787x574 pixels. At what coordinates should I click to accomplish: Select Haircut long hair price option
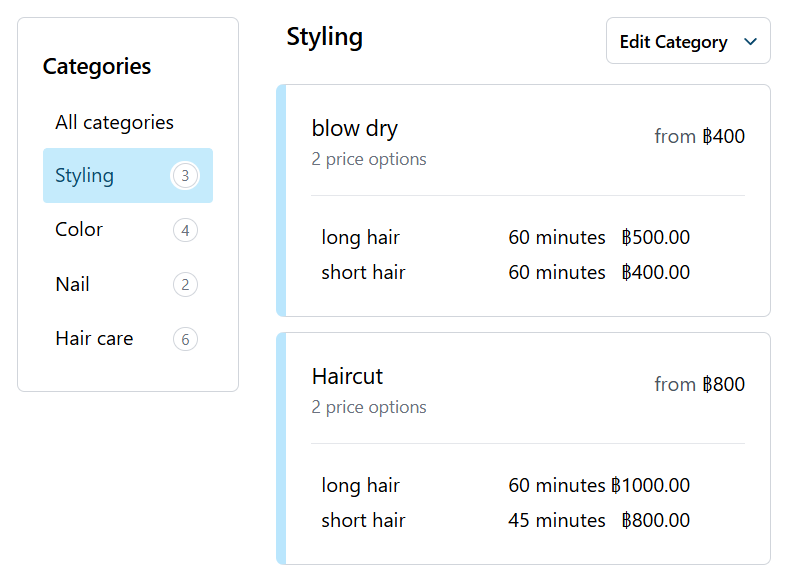505,486
